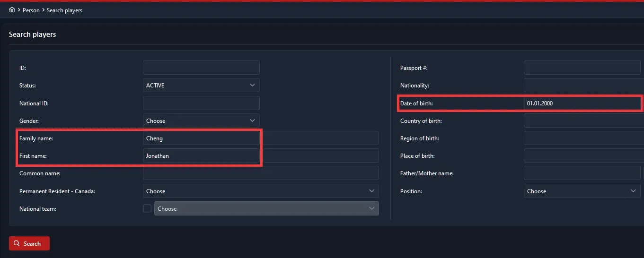Click Search players breadcrumb item
Viewport: 644px width, 258px height.
click(x=64, y=10)
